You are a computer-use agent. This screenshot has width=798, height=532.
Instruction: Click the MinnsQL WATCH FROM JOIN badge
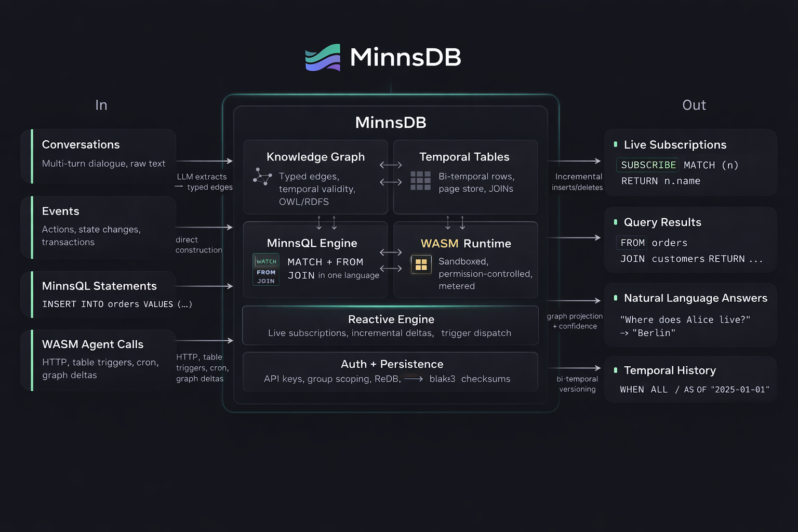(265, 270)
